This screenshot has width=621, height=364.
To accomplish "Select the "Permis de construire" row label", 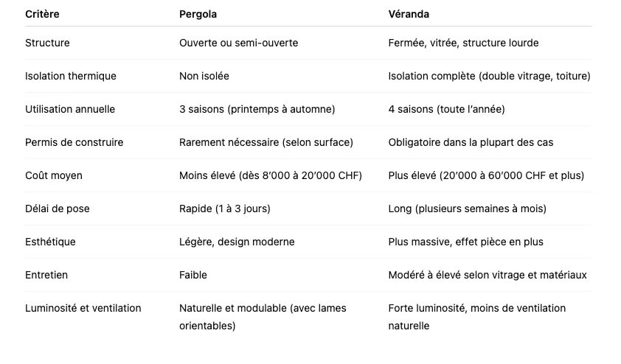I will (x=74, y=142).
